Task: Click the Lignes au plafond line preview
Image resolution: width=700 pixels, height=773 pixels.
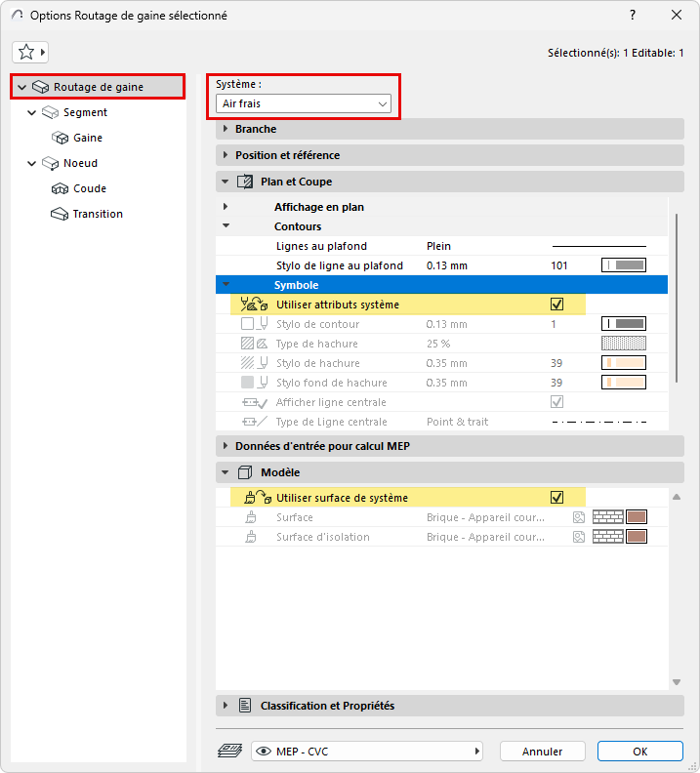Action: [x=598, y=246]
